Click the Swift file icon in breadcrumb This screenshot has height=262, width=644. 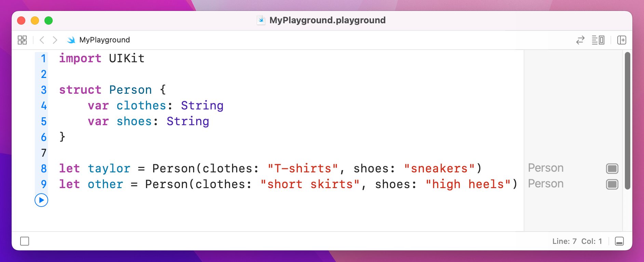coord(71,40)
